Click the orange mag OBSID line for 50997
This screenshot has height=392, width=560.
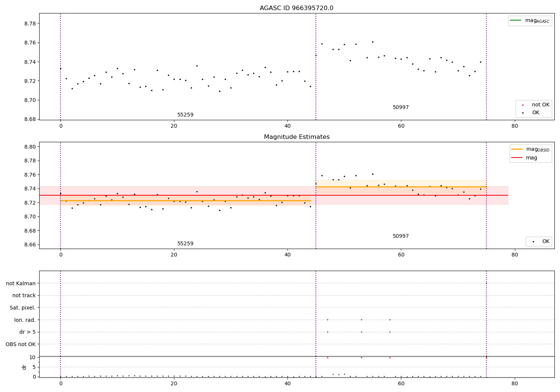point(401,187)
